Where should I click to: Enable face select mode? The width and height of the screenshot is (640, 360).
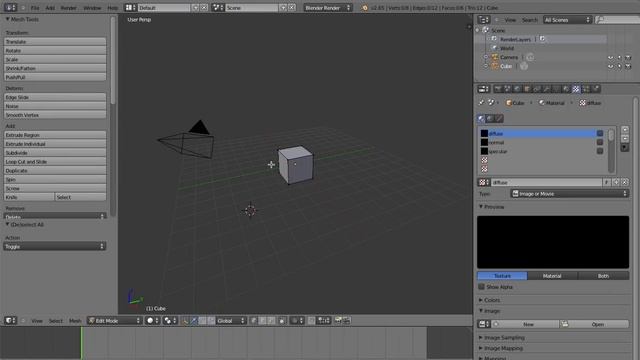tap(271, 320)
